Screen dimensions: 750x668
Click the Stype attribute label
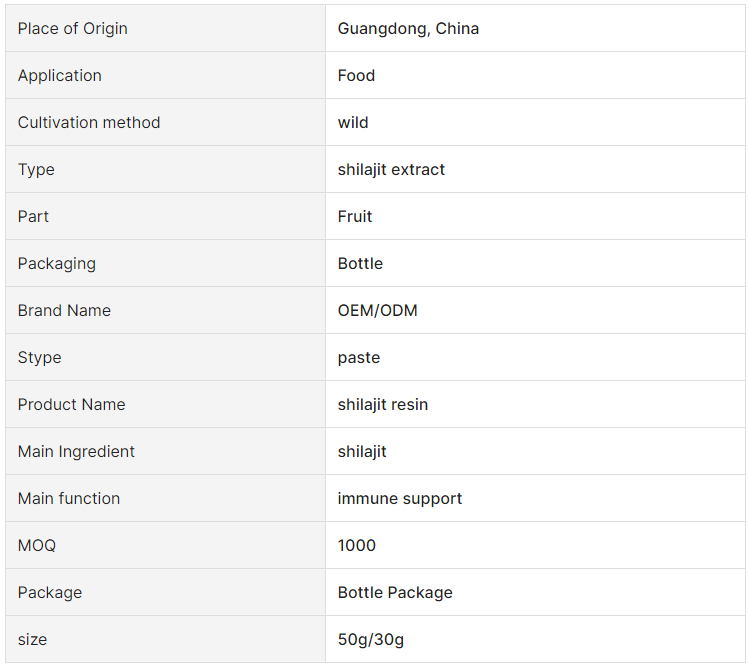40,358
